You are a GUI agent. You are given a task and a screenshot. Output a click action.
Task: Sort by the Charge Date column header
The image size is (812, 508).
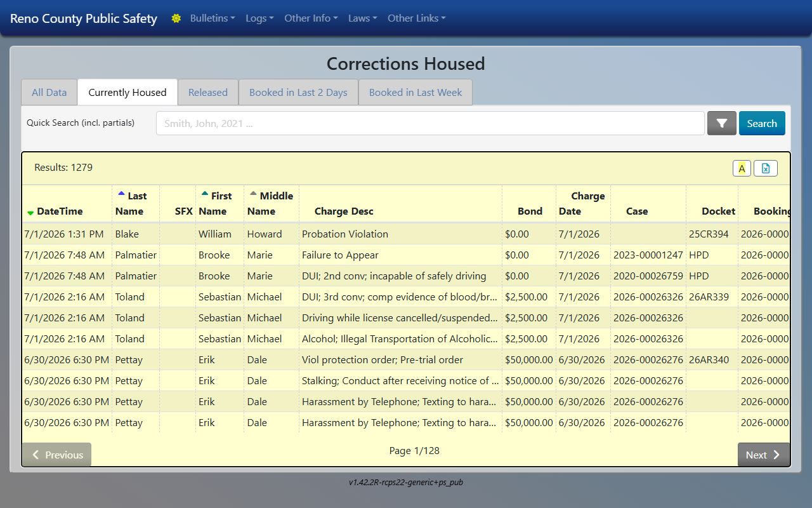click(x=582, y=203)
